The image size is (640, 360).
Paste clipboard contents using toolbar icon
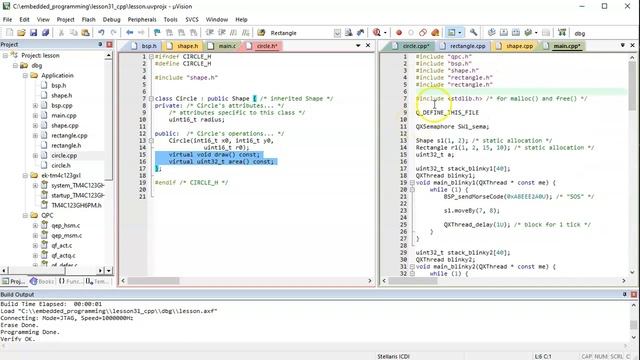click(x=85, y=33)
